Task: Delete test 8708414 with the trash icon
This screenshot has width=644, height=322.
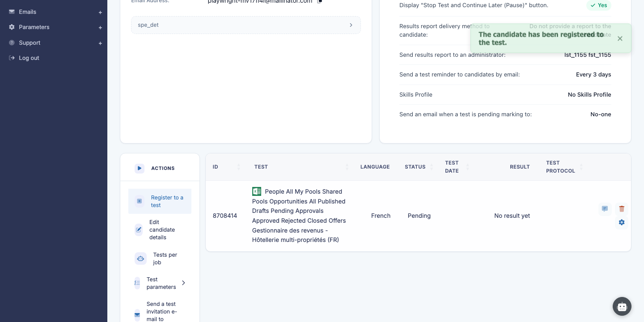Action: 622,209
